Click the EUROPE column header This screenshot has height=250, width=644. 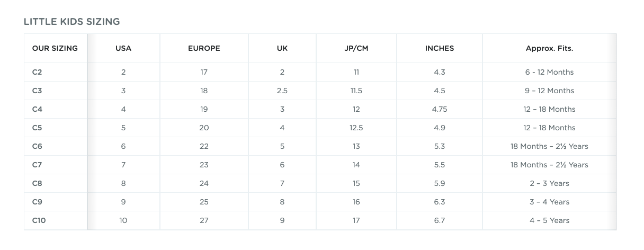click(204, 48)
